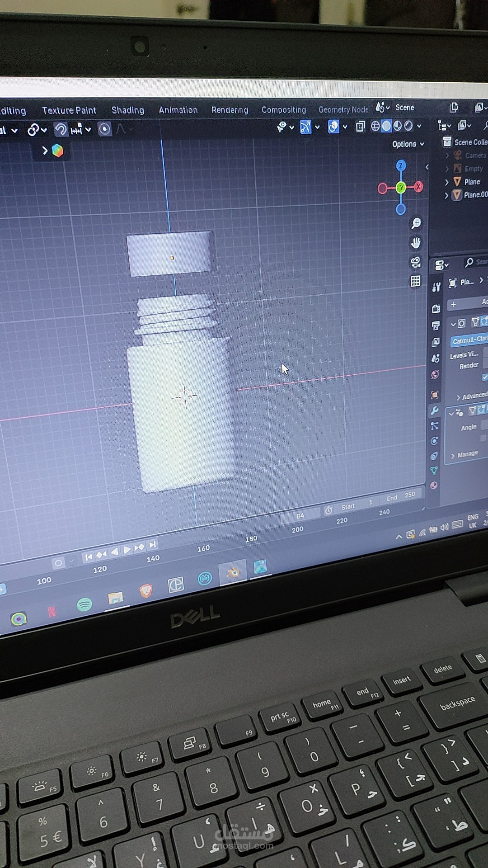
Task: Switch to rendered viewport shading
Action: click(408, 126)
